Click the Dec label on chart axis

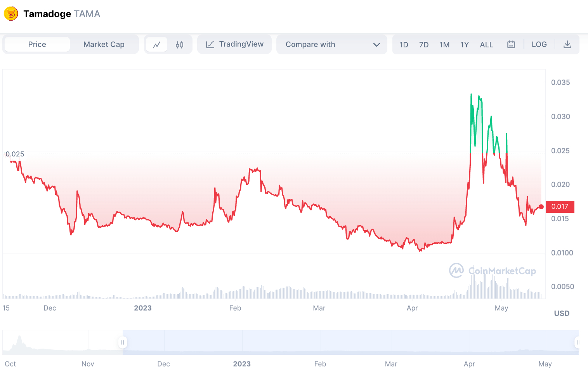(x=50, y=308)
